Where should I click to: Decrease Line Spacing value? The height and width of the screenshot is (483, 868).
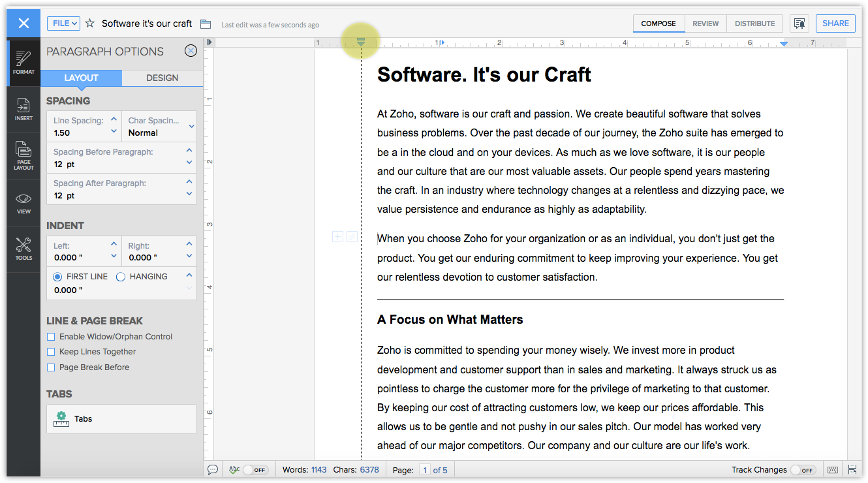114,131
